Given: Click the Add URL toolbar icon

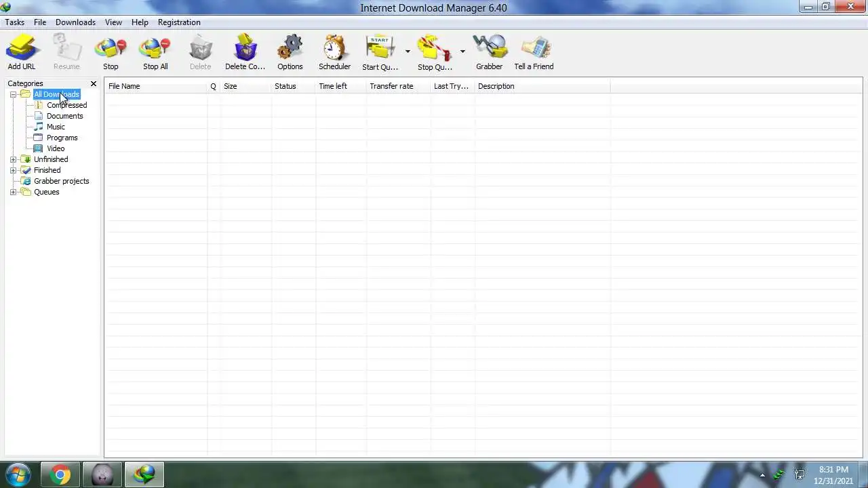Looking at the screenshot, I should pos(21,49).
